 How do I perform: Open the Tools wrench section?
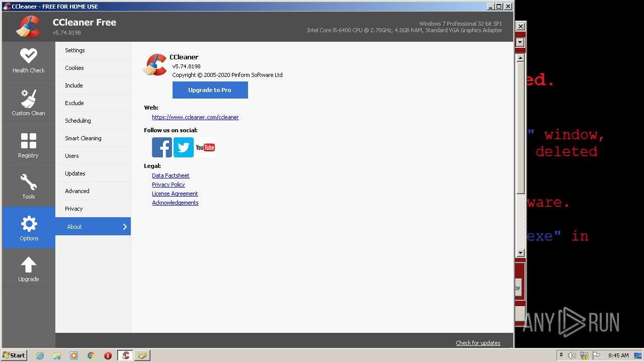29,187
